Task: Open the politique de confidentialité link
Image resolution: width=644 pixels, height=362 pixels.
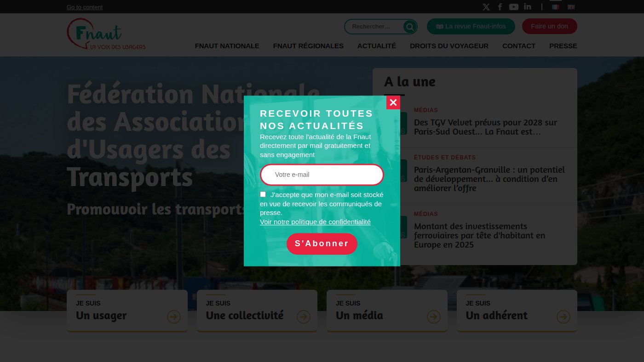Action: coord(315,222)
